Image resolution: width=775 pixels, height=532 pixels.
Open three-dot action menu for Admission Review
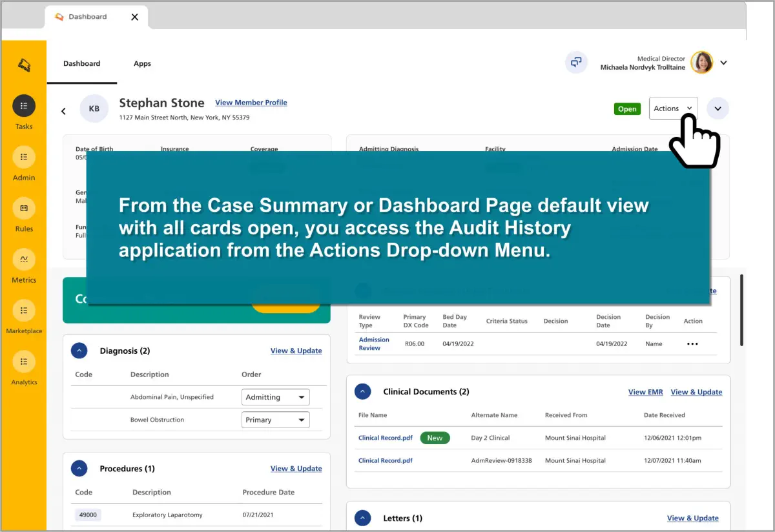point(692,344)
